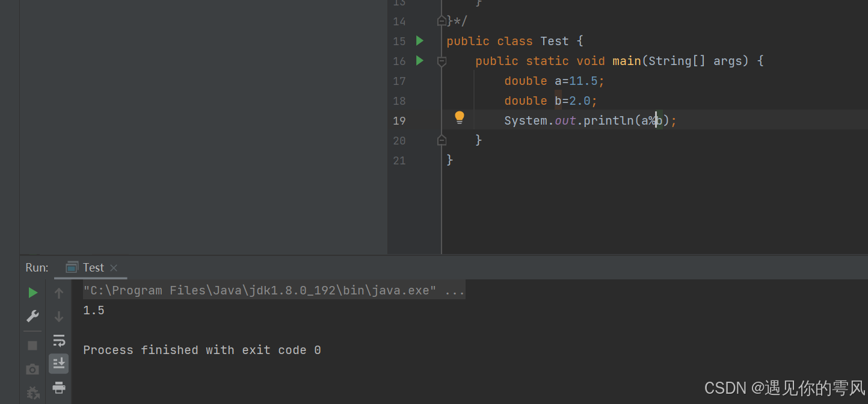Click the closing brace on line 21
The image size is (868, 404).
coord(450,160)
